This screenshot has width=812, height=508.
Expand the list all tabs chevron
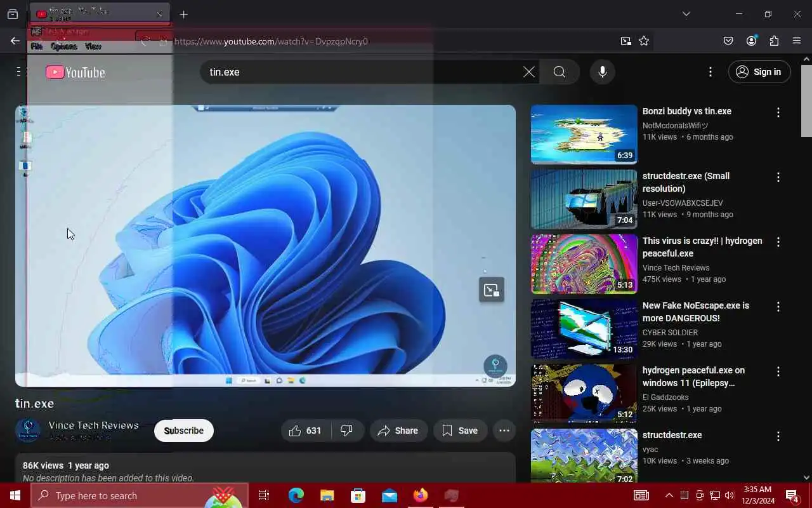click(686, 14)
